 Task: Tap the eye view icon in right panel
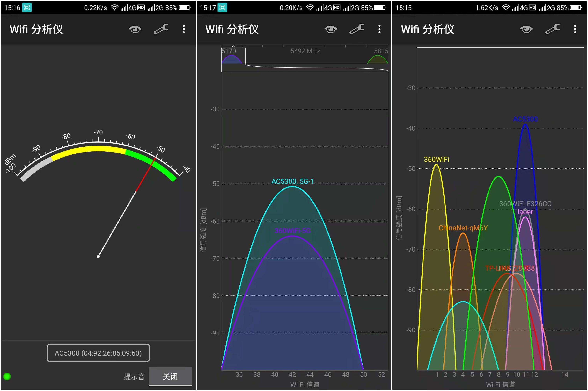coord(526,29)
